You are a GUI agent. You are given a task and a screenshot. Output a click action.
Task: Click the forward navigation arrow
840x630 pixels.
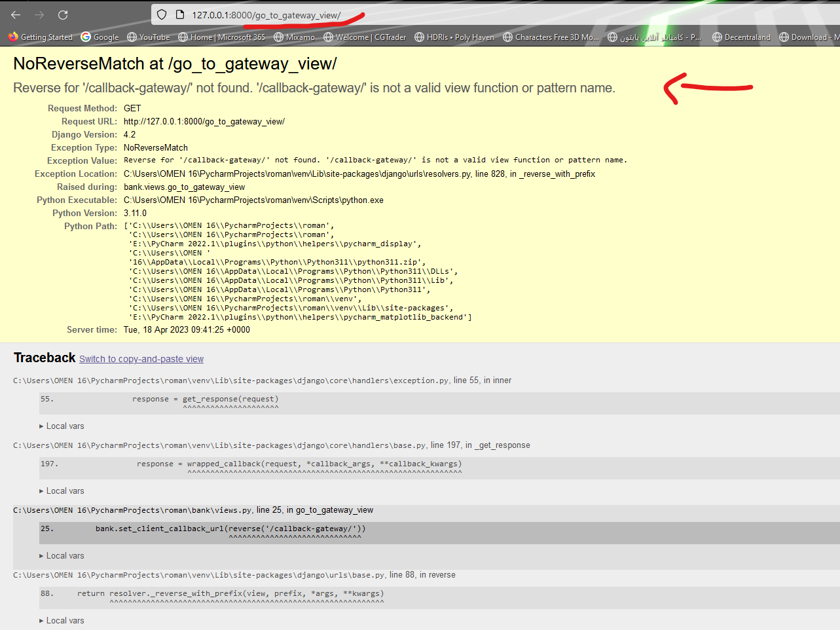[39, 14]
